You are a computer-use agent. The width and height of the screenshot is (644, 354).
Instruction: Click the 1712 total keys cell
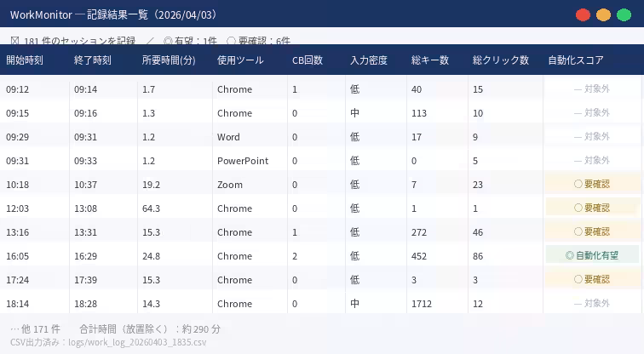click(x=422, y=304)
